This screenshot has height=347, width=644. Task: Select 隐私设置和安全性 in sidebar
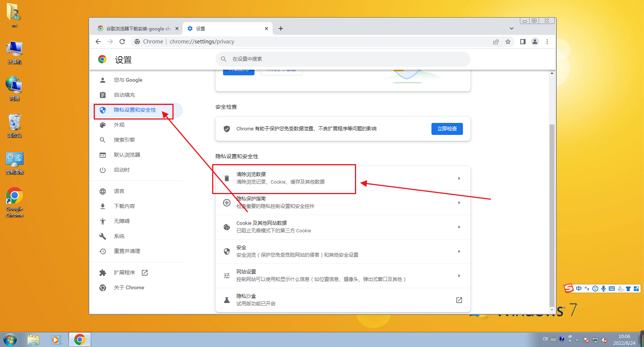point(137,110)
